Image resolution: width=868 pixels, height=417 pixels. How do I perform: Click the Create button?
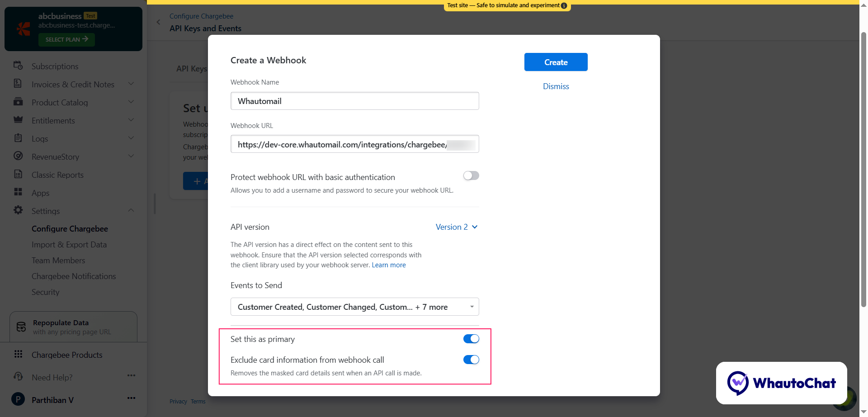(556, 62)
